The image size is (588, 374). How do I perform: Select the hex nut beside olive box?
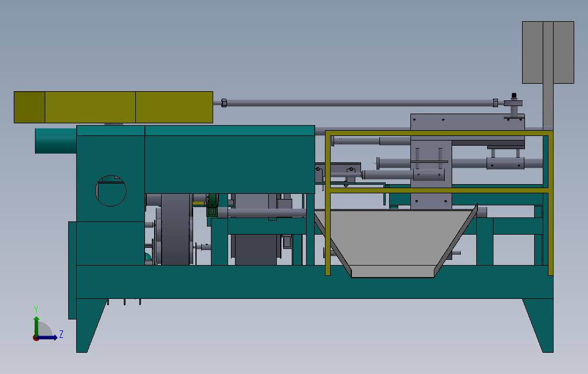click(x=224, y=103)
